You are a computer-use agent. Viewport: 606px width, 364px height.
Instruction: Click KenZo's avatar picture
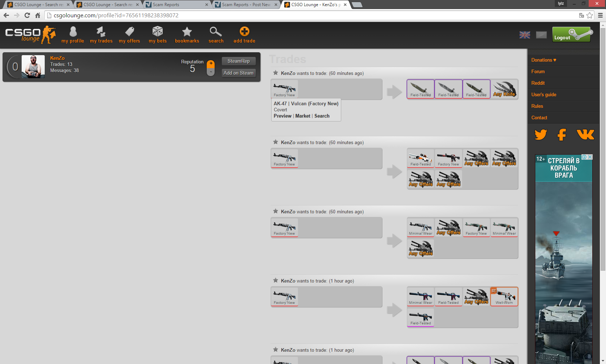(x=33, y=67)
